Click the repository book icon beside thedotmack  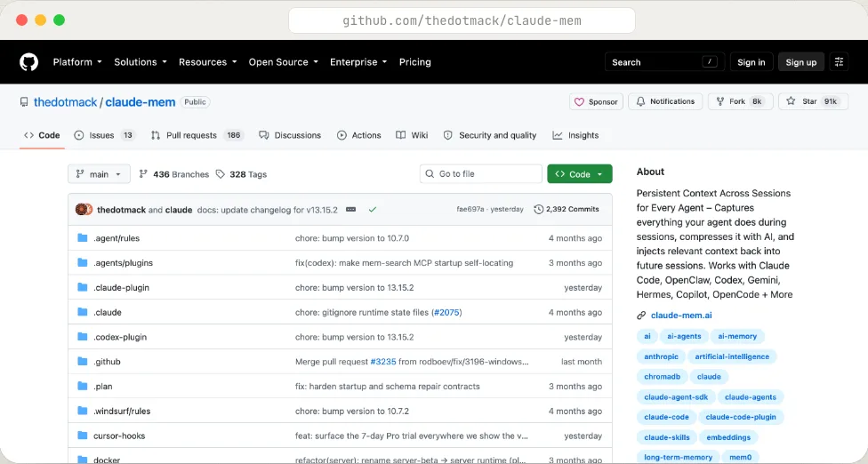pos(24,102)
